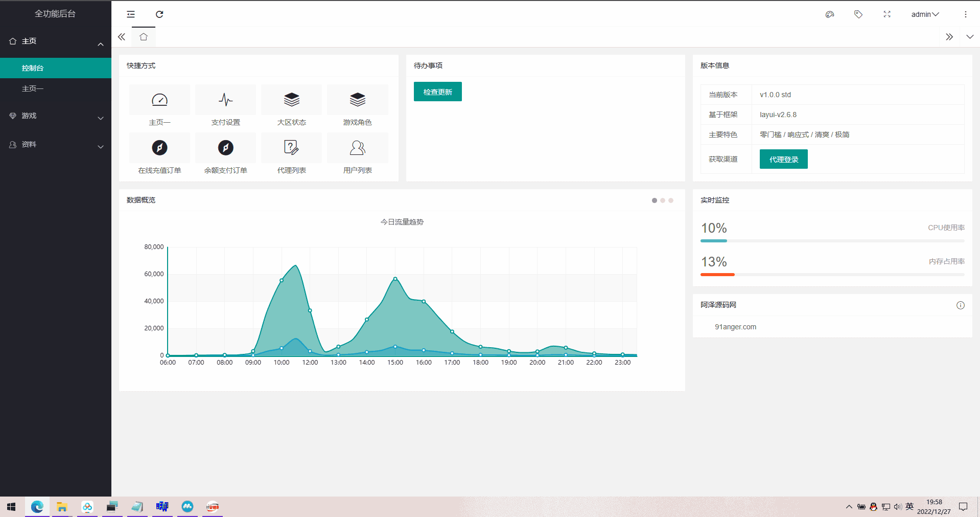
Task: Open the 大区状态 shortcut
Action: tap(291, 106)
